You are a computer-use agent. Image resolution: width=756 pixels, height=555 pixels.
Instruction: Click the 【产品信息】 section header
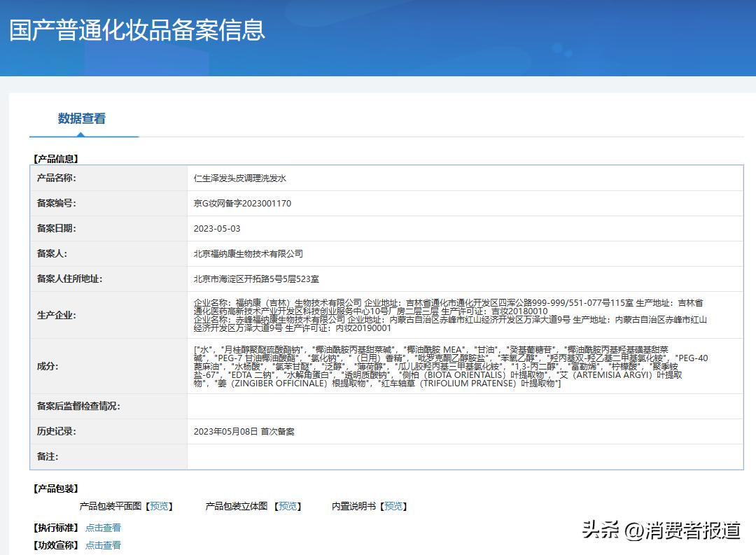54,158
